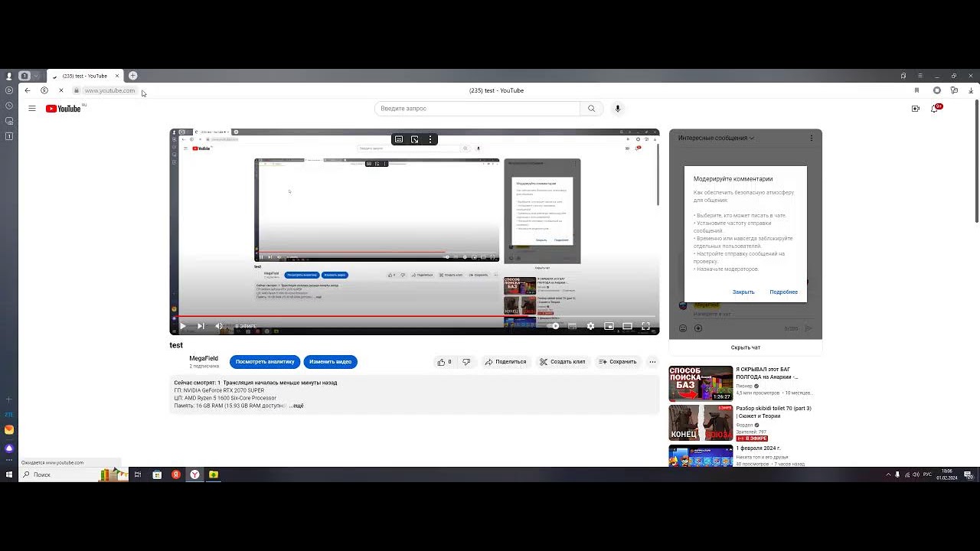980x551 pixels.
Task: Click Изменить видео button
Action: (330, 362)
